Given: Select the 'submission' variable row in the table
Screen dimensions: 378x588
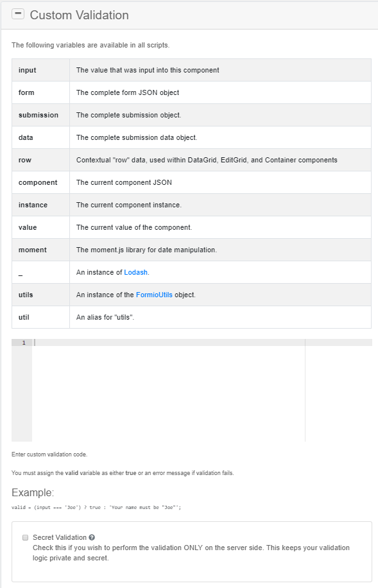Looking at the screenshot, I should (193, 115).
